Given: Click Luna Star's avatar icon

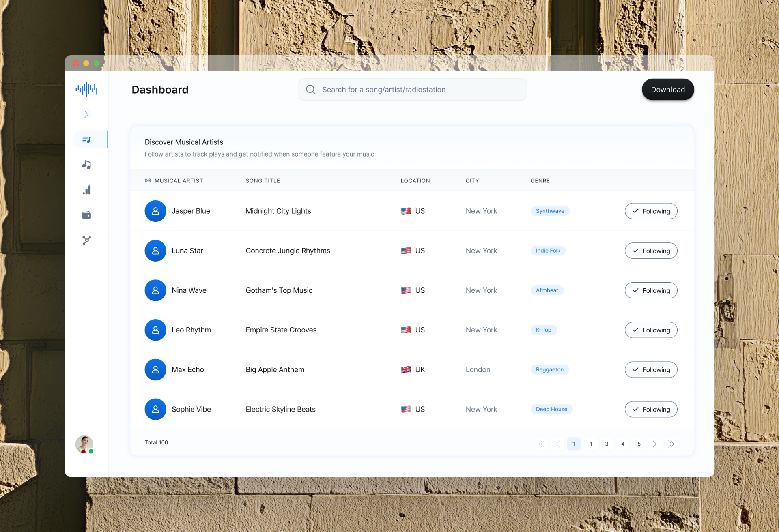Looking at the screenshot, I should click(155, 251).
